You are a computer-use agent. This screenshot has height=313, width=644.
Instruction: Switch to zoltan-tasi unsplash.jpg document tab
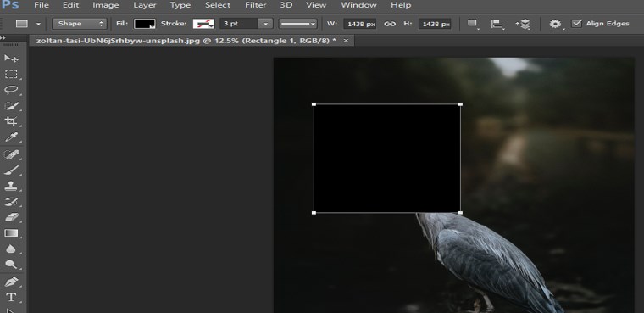pos(186,41)
